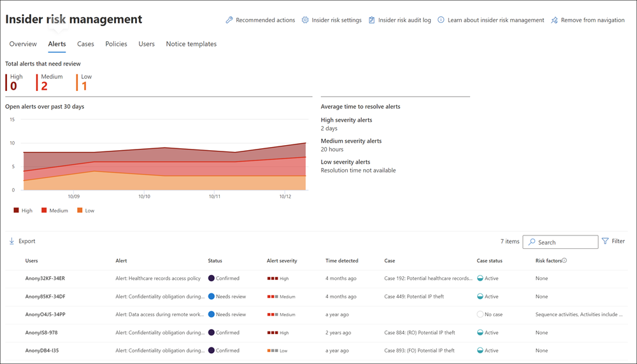Sort by the Alert severity column header
Screen dimensions: 637x364
tap(282, 260)
